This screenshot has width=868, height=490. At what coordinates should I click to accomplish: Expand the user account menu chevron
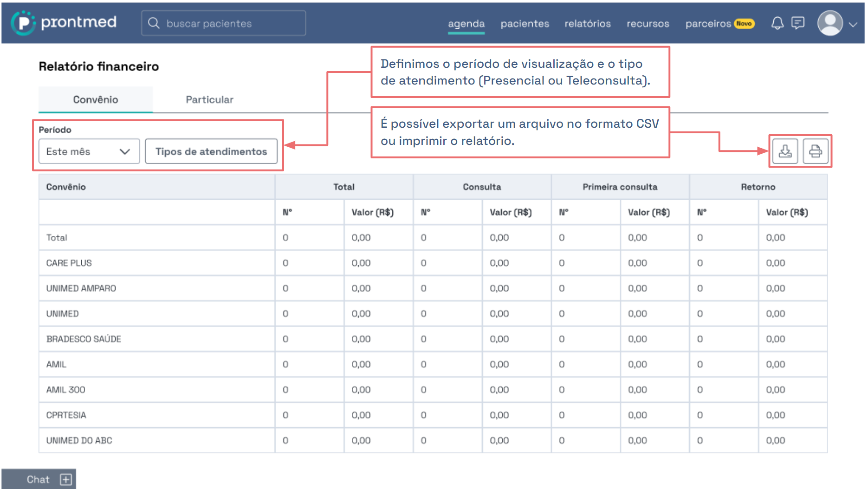853,25
